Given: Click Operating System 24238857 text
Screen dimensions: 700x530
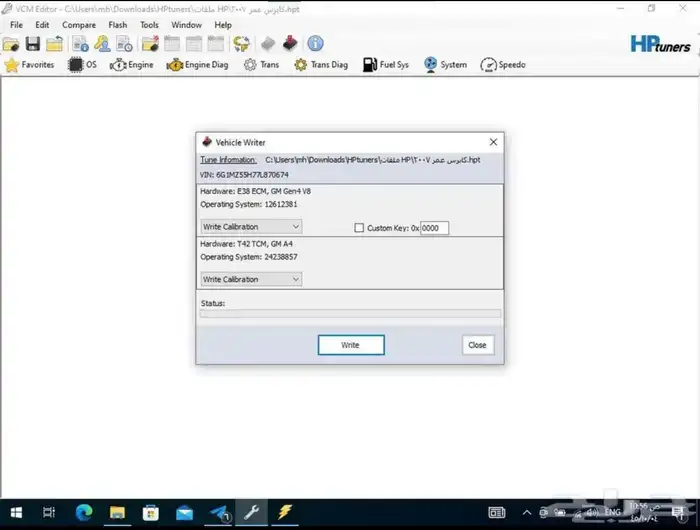Looking at the screenshot, I should (x=249, y=257).
